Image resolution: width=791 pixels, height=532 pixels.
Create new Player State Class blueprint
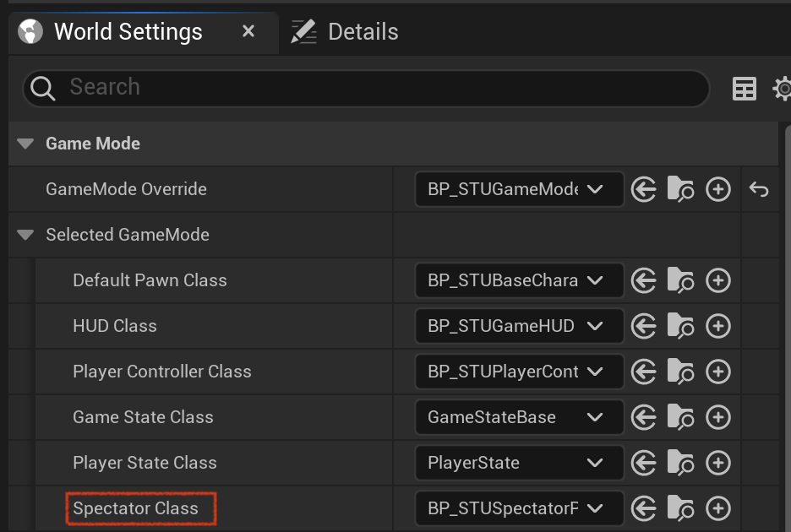click(717, 463)
